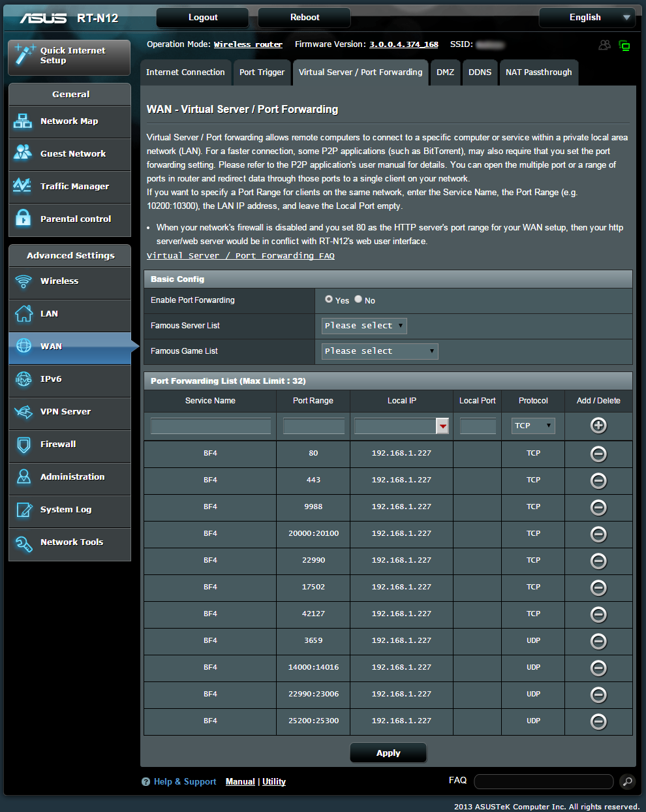Open the Wireless settings icon

(x=23, y=281)
